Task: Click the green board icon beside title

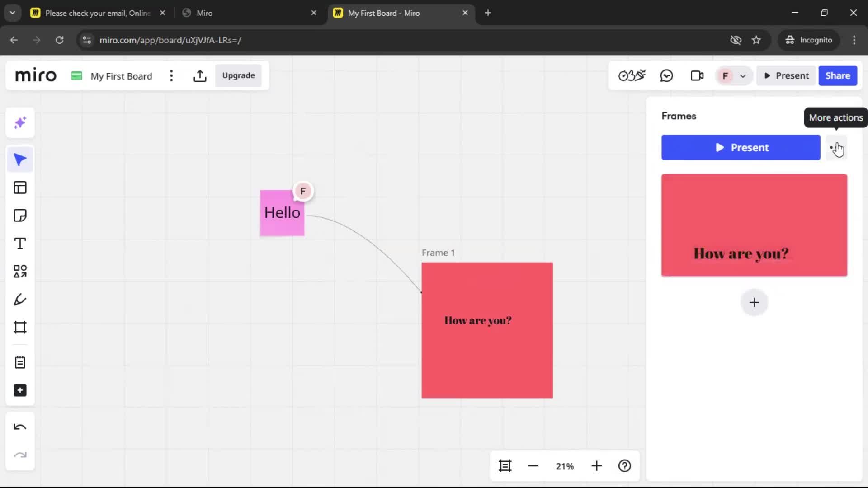Action: (77, 76)
